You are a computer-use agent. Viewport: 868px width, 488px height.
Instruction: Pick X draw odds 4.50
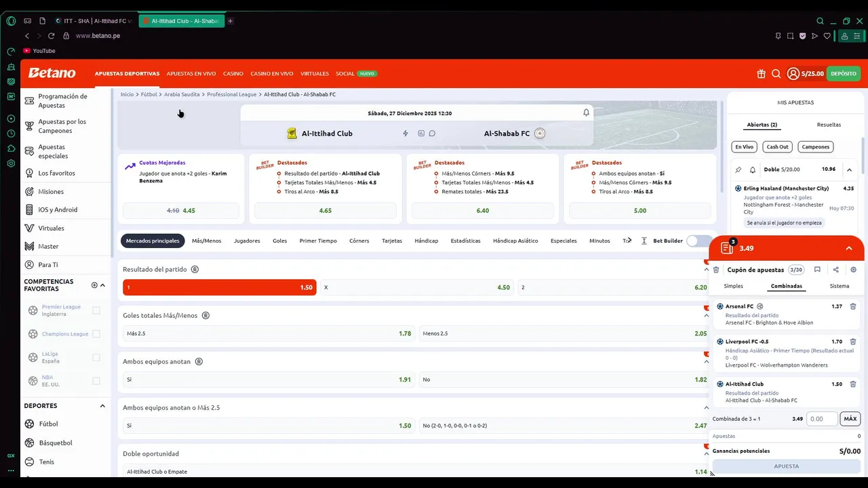coord(417,287)
